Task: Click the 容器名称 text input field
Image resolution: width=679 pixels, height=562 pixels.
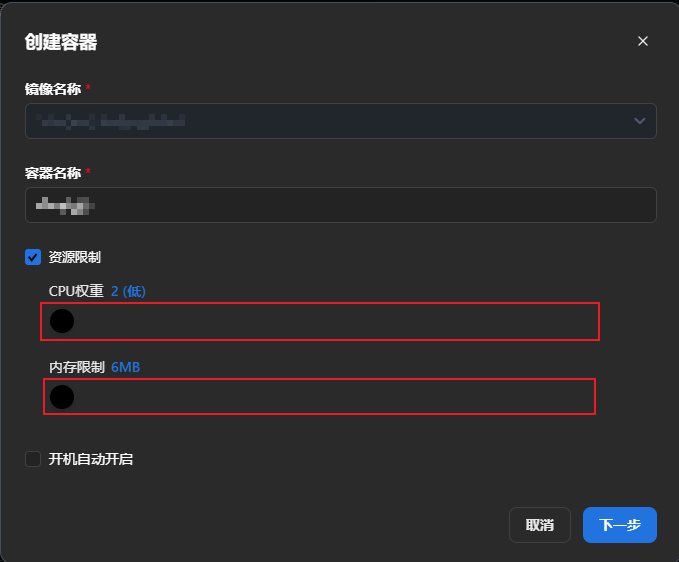Action: [340, 205]
